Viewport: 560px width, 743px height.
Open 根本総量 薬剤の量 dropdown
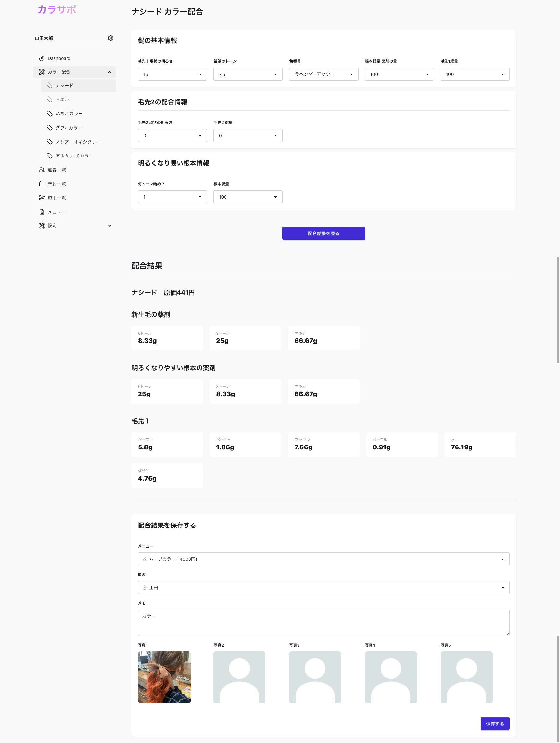coord(399,74)
